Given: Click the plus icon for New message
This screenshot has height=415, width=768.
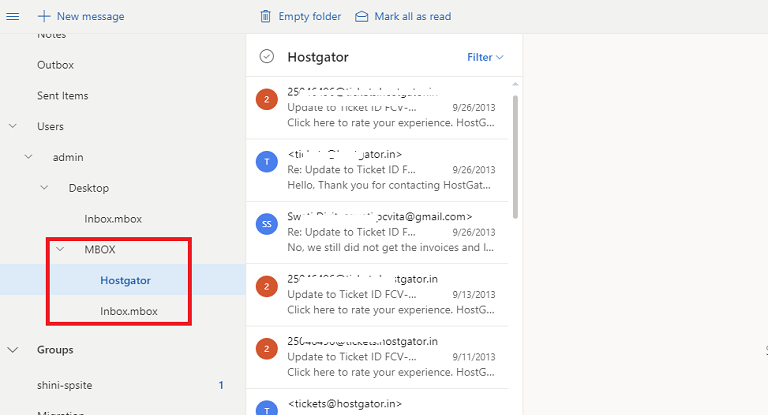Looking at the screenshot, I should [x=44, y=17].
